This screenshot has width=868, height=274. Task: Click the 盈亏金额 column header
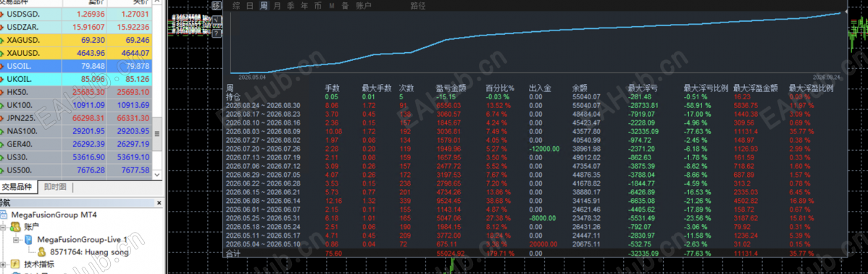tap(451, 88)
